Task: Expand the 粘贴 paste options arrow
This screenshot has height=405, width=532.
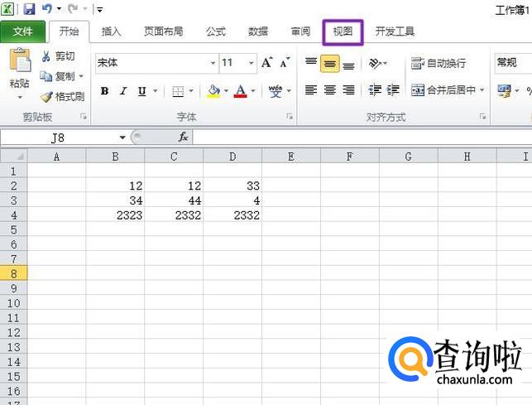Action: (19, 98)
